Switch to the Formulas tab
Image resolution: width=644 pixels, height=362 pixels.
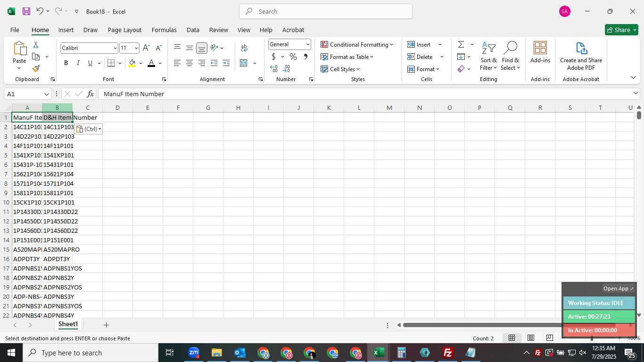coord(164,30)
